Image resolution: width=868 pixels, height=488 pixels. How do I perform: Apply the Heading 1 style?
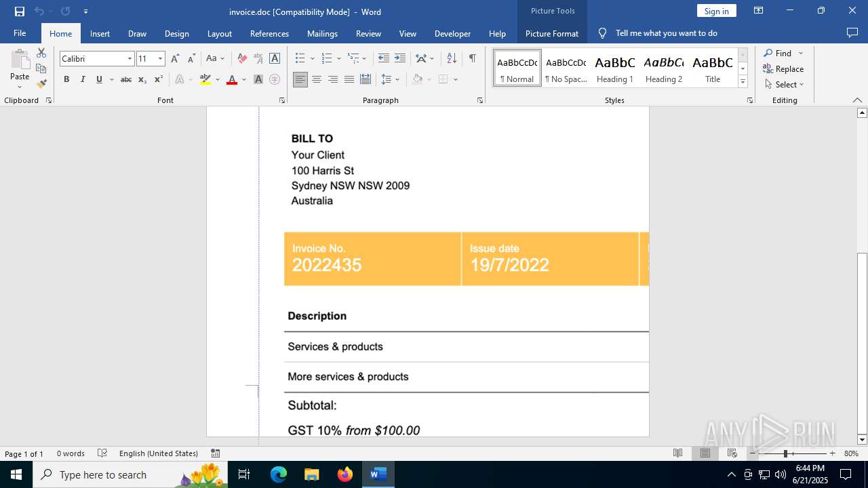tap(614, 68)
